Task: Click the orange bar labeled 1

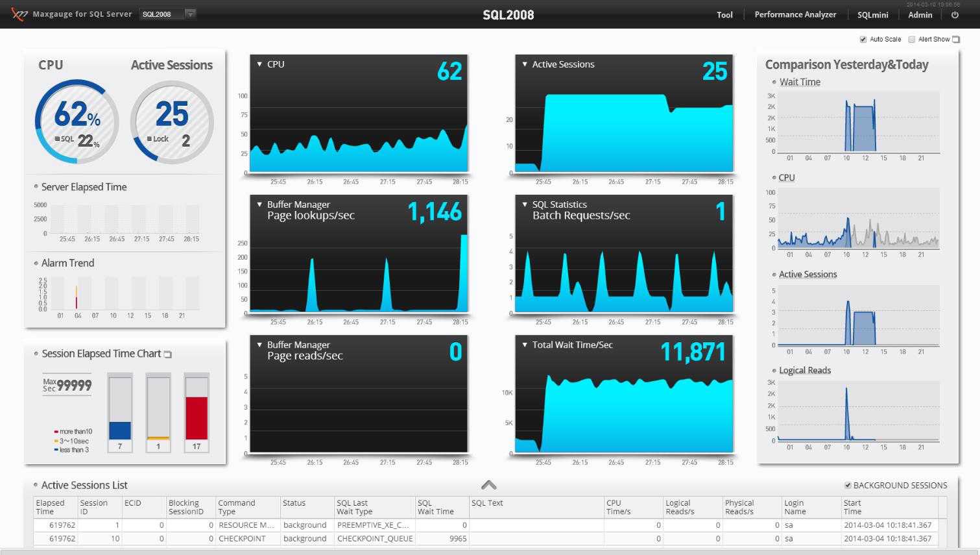Action: click(158, 438)
